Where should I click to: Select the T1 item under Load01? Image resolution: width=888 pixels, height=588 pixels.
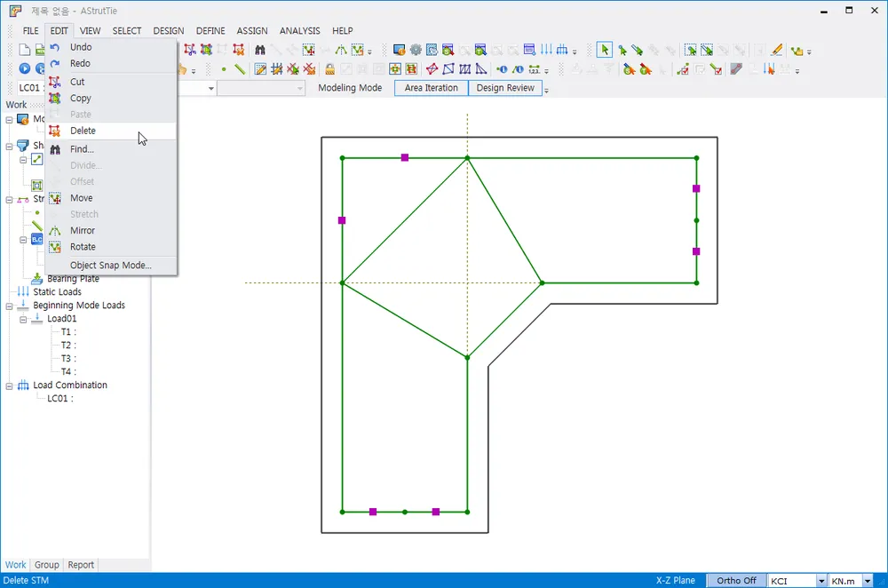click(68, 332)
